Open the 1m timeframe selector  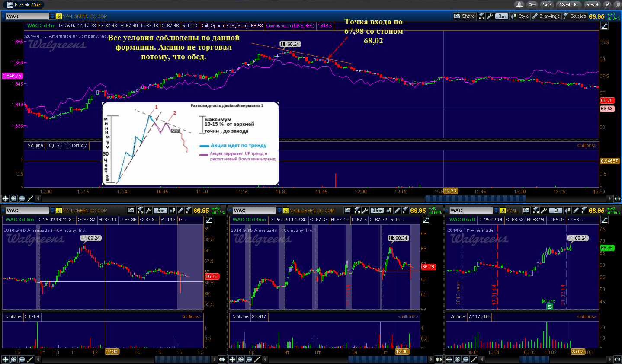(501, 16)
